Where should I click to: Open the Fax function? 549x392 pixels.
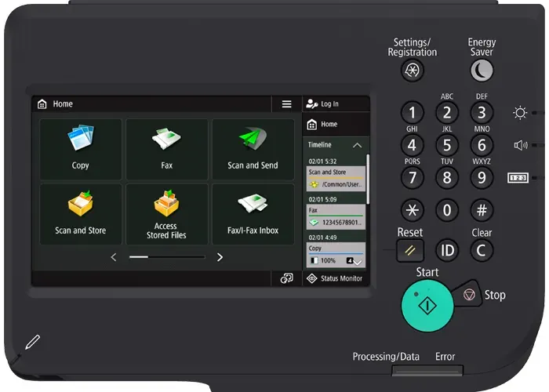[166, 149]
